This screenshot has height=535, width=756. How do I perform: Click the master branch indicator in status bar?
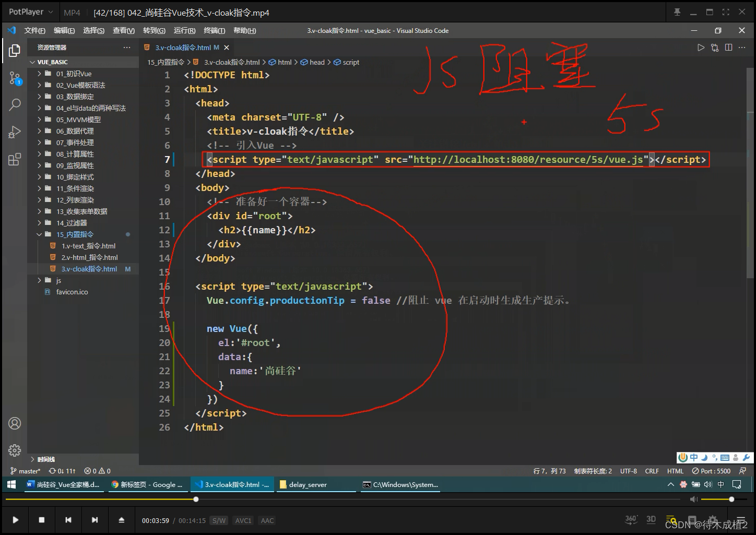tap(25, 471)
